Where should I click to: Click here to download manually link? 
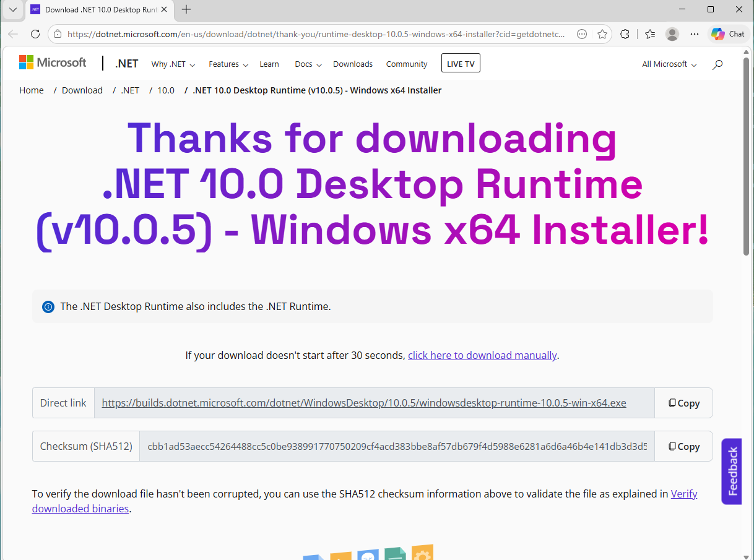click(x=482, y=355)
